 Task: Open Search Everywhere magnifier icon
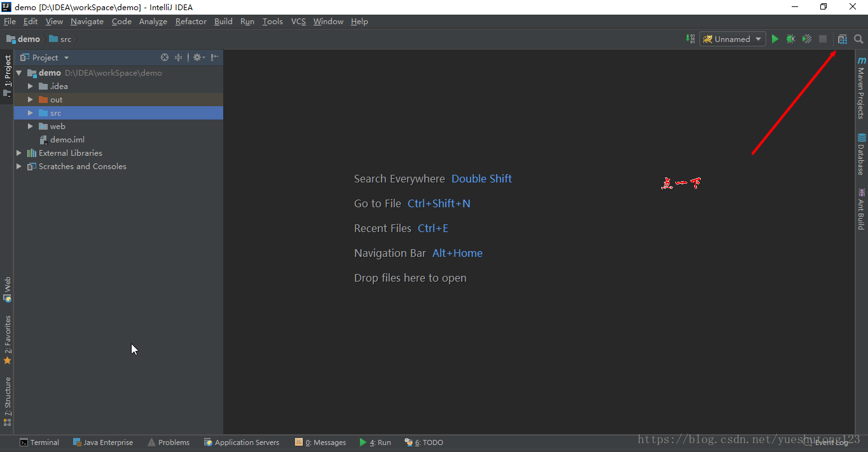click(858, 39)
